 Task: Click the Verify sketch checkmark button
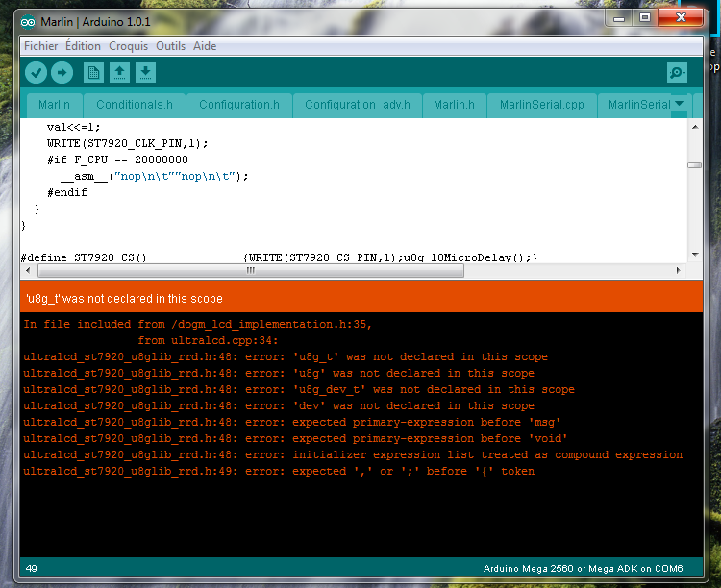click(36, 73)
